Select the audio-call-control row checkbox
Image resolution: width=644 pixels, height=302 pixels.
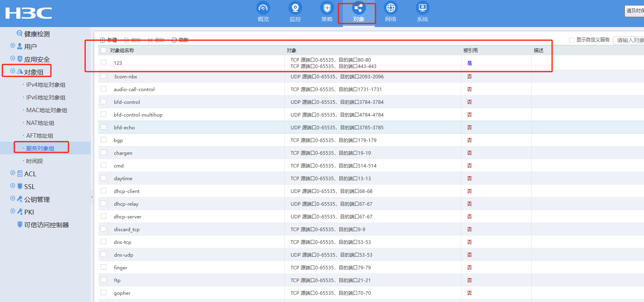103,89
